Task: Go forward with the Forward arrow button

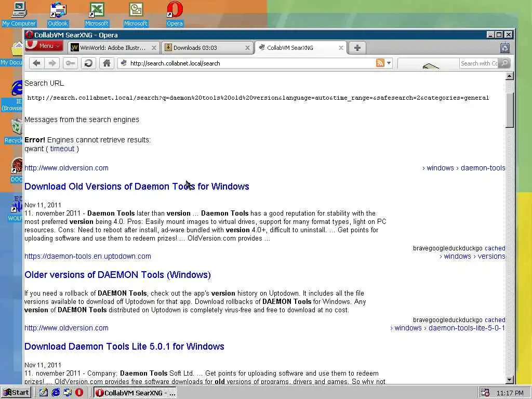Action: [x=52, y=63]
